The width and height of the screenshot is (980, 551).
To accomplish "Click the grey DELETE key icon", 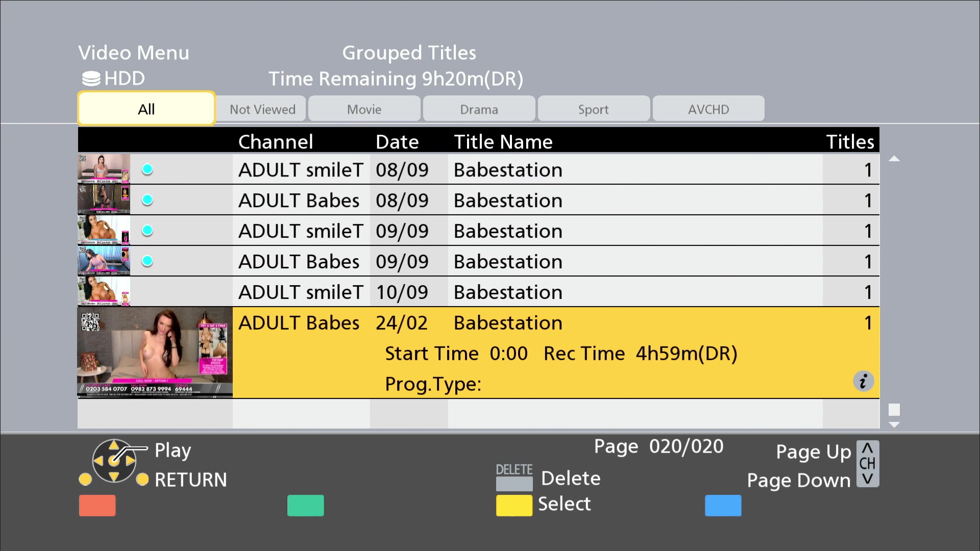I will pos(514,483).
